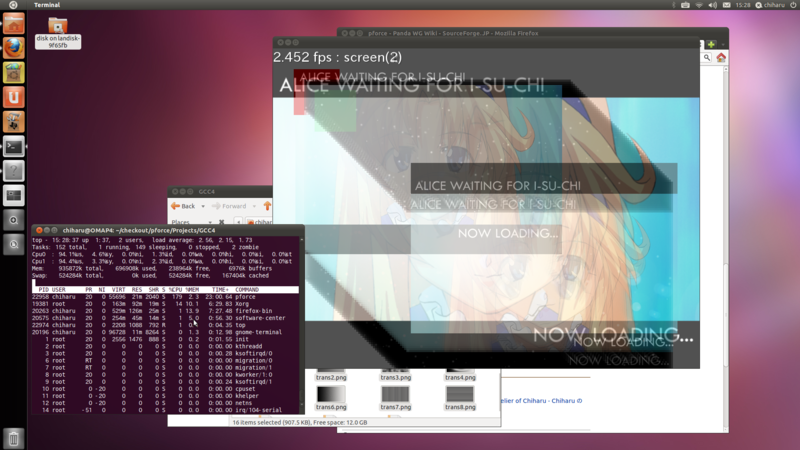Click the '2.452 fps : screen(2)' text

click(338, 57)
